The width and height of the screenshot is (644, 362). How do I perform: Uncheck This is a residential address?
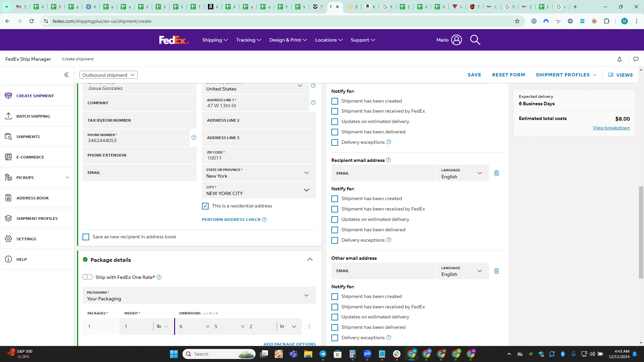tap(205, 206)
